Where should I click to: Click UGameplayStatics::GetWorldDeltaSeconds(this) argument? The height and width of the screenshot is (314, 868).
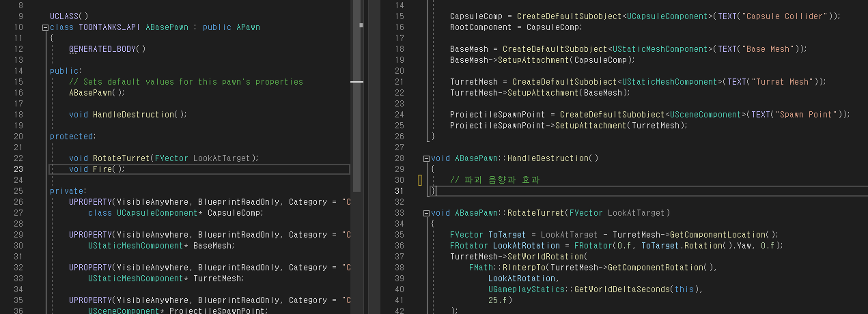[x=596, y=289]
